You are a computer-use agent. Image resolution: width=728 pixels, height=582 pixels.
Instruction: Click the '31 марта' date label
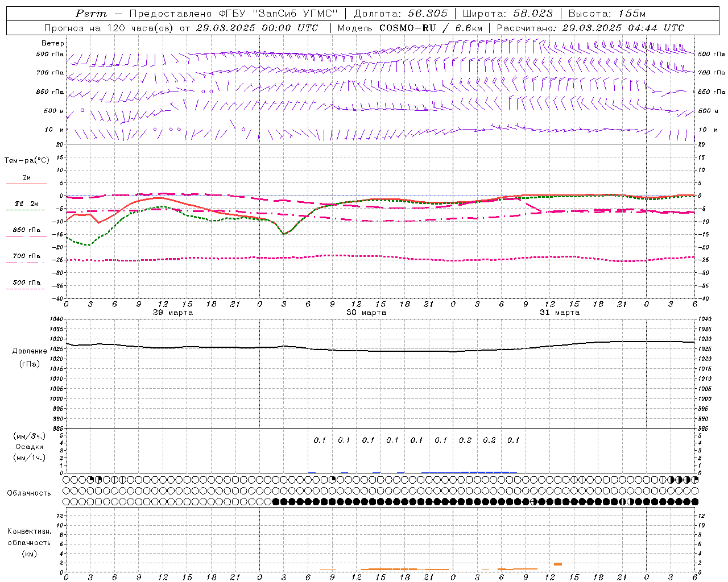pyautogui.click(x=560, y=313)
